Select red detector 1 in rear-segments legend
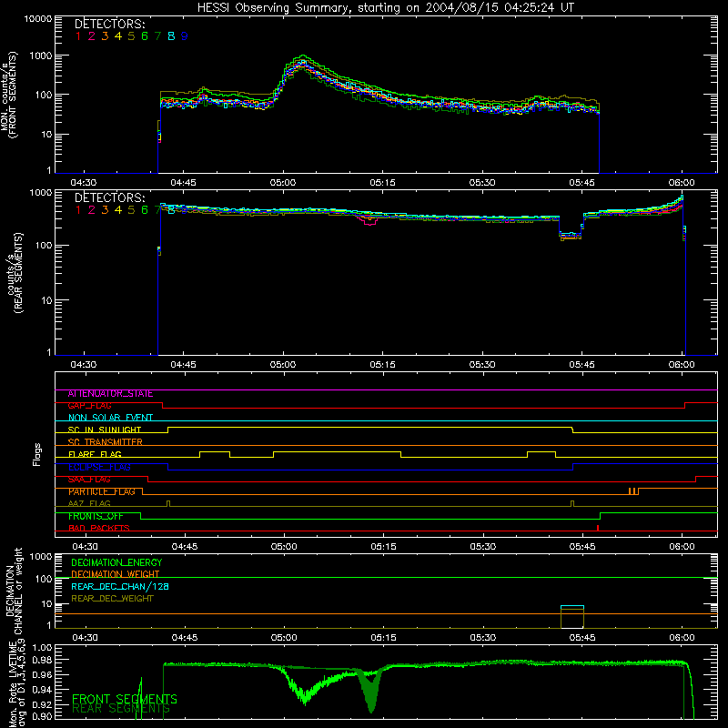This screenshot has height=728, width=728. click(x=78, y=210)
